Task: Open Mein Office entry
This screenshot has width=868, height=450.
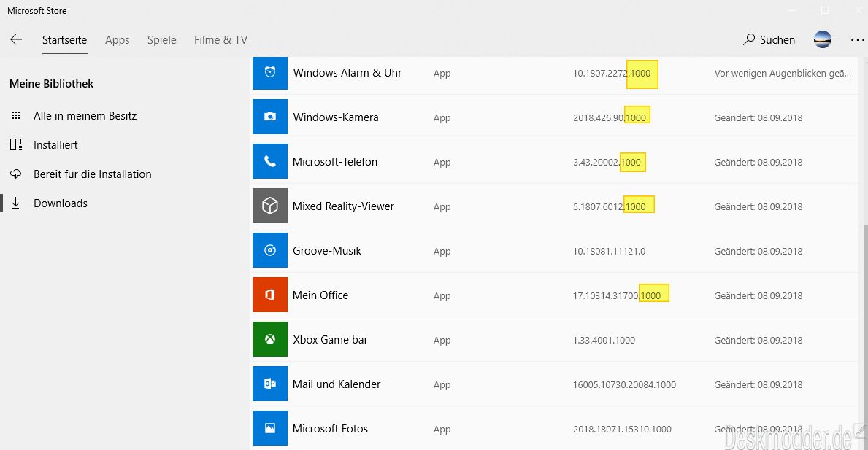Action: coord(320,295)
